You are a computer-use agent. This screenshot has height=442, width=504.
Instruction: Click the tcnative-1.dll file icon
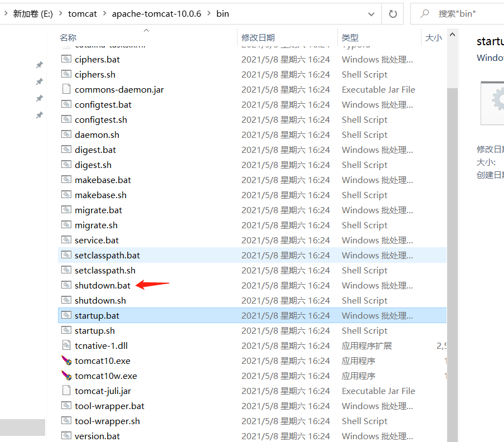click(x=66, y=345)
